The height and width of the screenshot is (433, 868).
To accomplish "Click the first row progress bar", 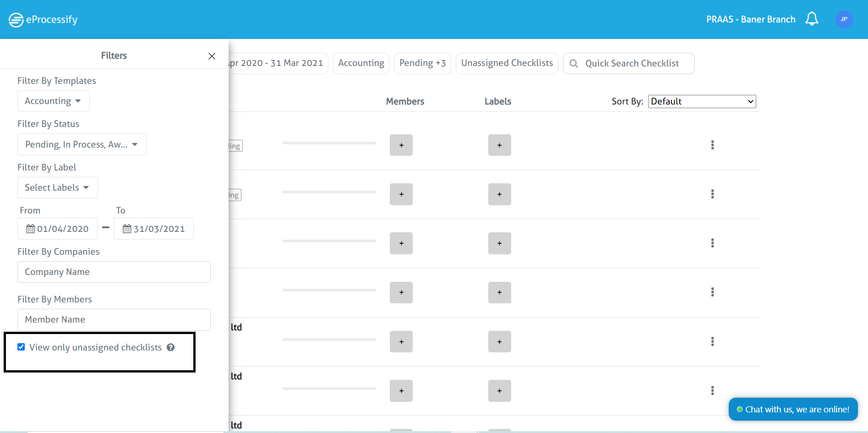I will pos(329,143).
